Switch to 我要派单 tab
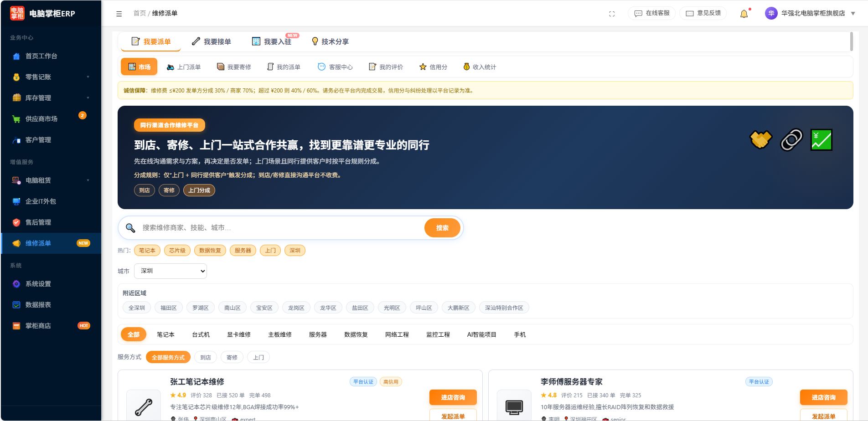Viewport: 868px width, 421px height. tap(151, 41)
